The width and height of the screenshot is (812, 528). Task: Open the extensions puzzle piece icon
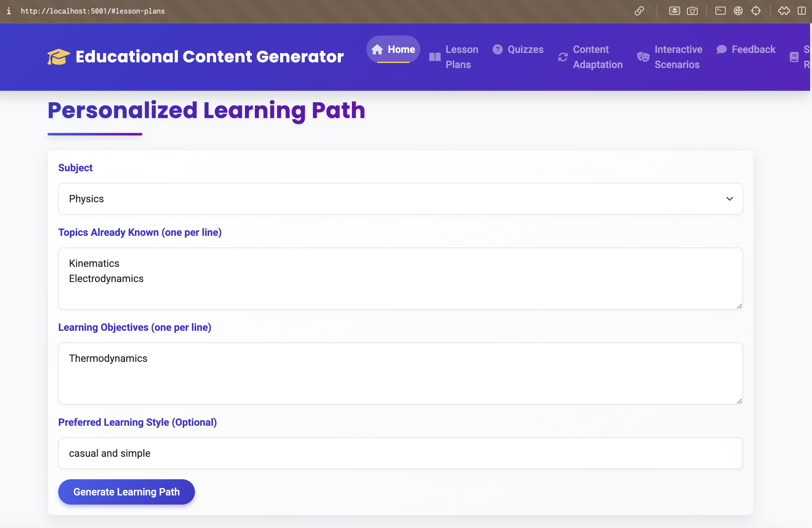(x=784, y=11)
